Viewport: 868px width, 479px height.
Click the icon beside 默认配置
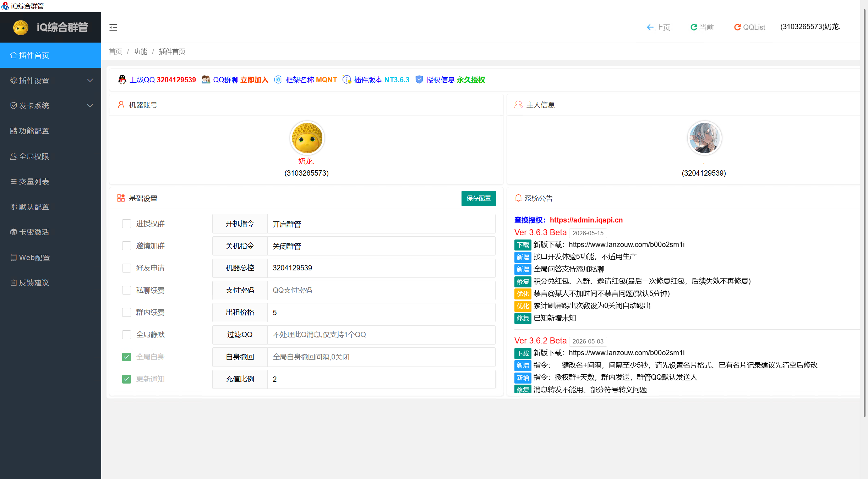coord(13,207)
